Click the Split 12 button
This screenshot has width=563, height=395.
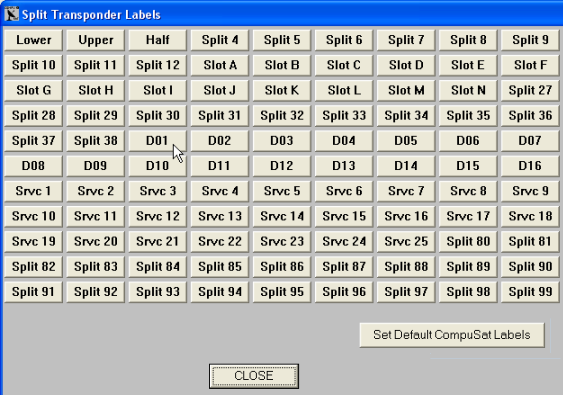[x=158, y=65]
